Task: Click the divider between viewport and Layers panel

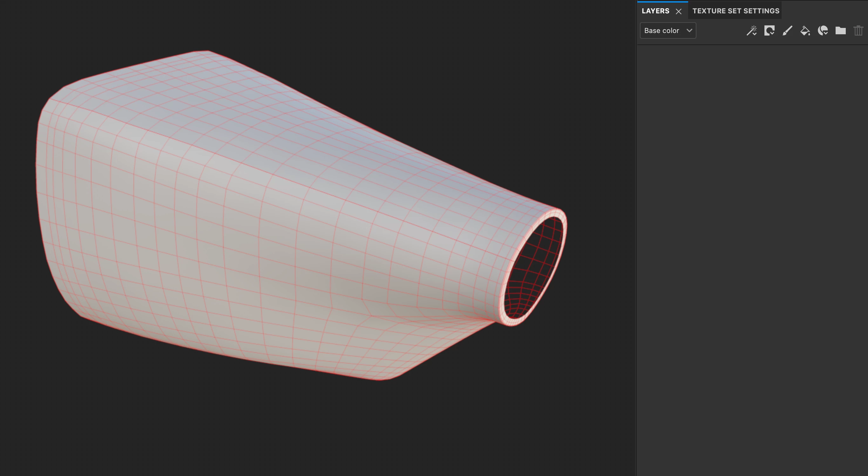Action: 636,236
